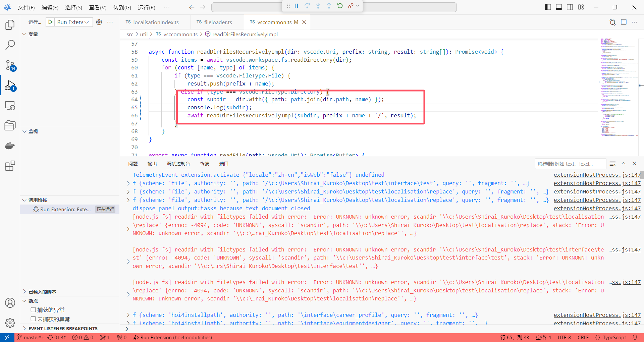Open disconnect options dropdown arrow in debug toolbar
Image resolution: width=644 pixels, height=342 pixels.
click(358, 6)
